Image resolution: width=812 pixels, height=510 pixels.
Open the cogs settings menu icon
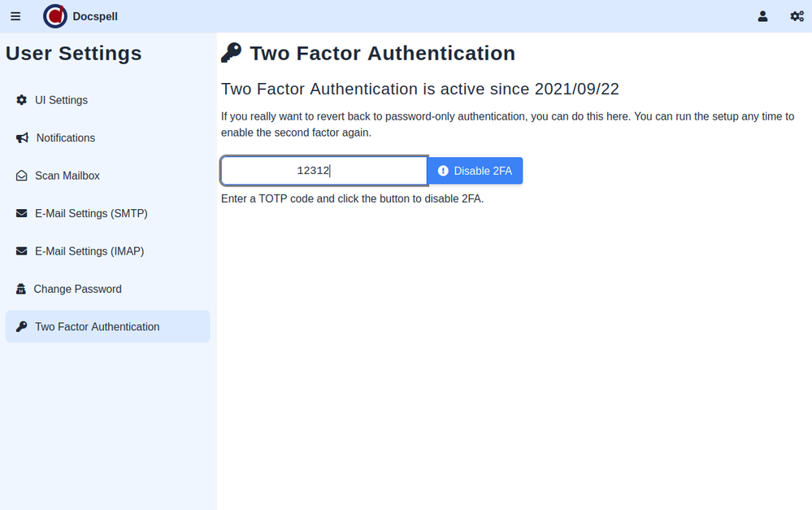[x=797, y=16]
